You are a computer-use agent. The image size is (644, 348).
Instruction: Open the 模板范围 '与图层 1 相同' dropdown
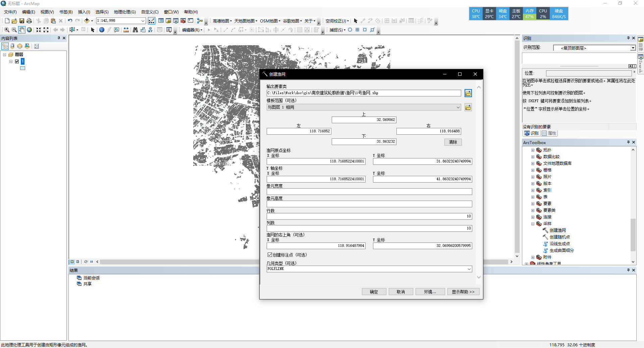click(x=458, y=107)
